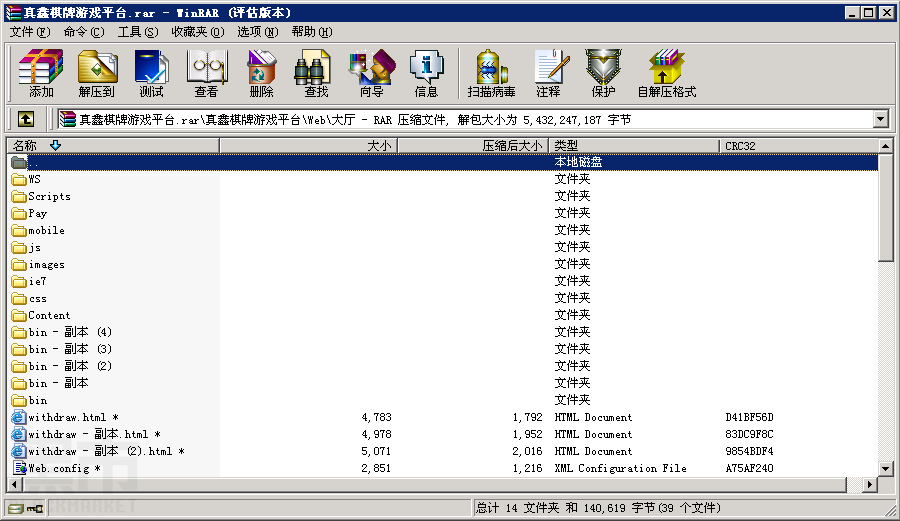Open the 向导 (Wizard) tool
Image resolution: width=900 pixels, height=521 pixels.
(371, 73)
